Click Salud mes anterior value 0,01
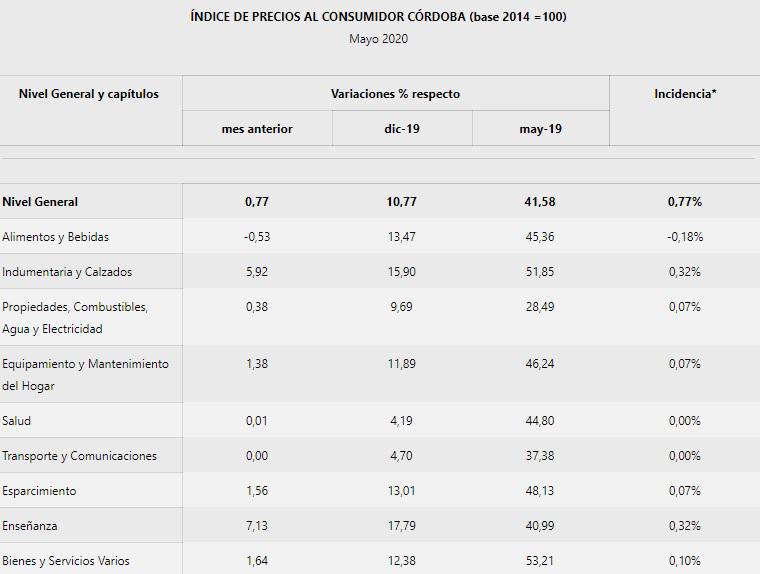760x574 pixels. [257, 421]
